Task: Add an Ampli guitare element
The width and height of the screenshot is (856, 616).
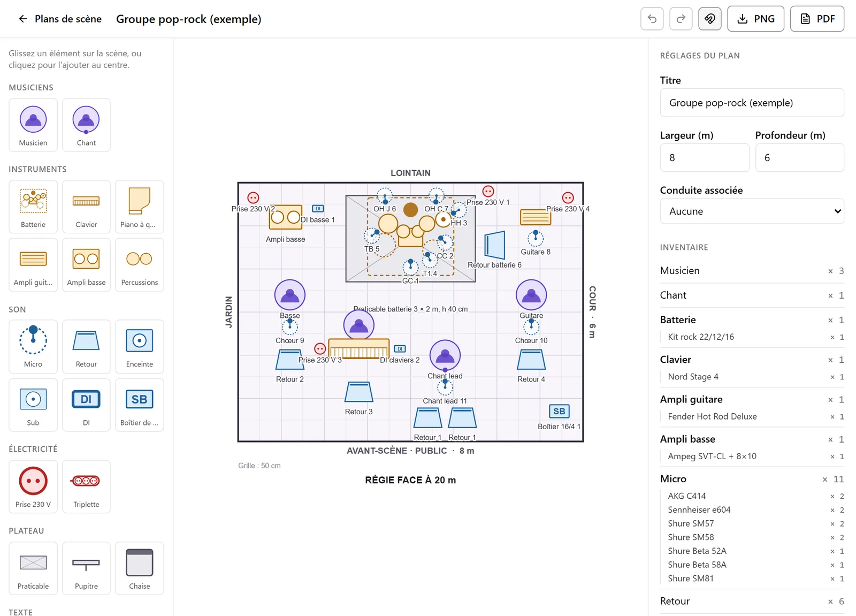Action: (33, 265)
